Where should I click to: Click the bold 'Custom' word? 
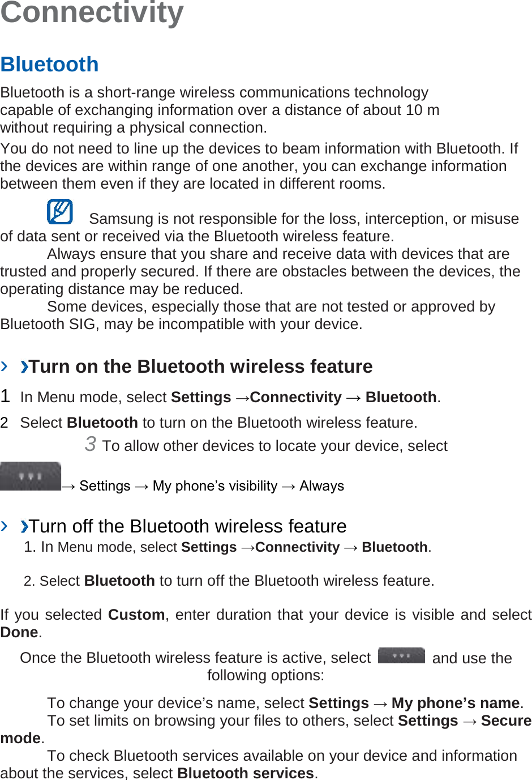pyautogui.click(x=136, y=615)
